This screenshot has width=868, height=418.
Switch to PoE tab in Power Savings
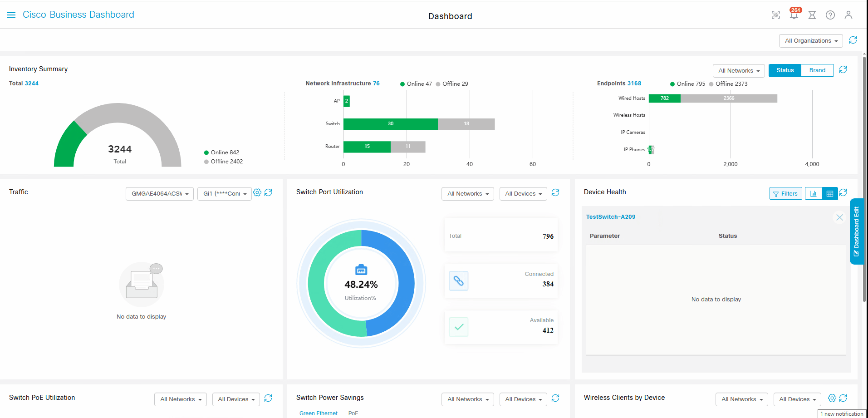[x=353, y=413]
